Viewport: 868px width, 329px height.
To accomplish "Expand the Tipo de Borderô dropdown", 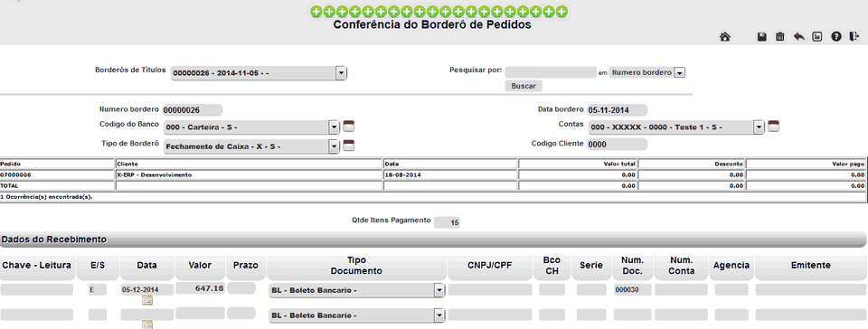I will coord(334,146).
